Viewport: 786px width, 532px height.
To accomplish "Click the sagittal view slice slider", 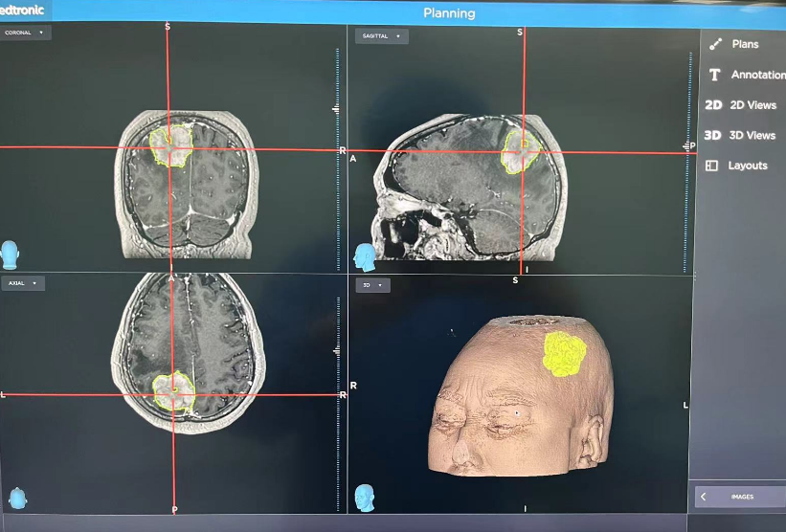I will pyautogui.click(x=686, y=145).
